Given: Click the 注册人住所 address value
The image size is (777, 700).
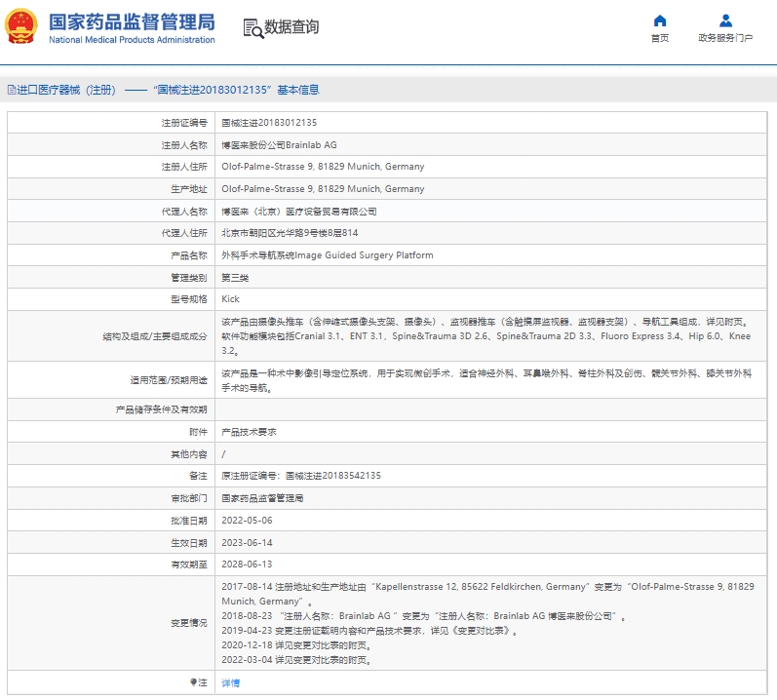Looking at the screenshot, I should [x=323, y=167].
